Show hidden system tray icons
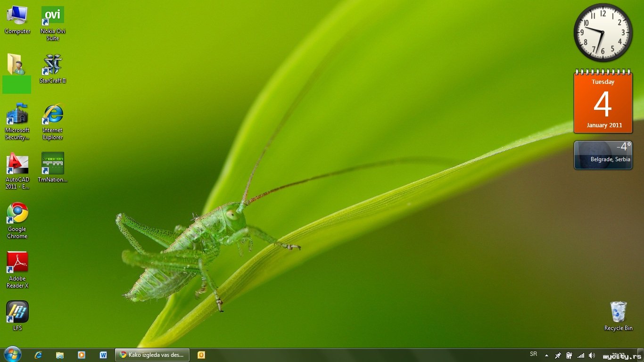The height and width of the screenshot is (362, 644). pos(546,355)
